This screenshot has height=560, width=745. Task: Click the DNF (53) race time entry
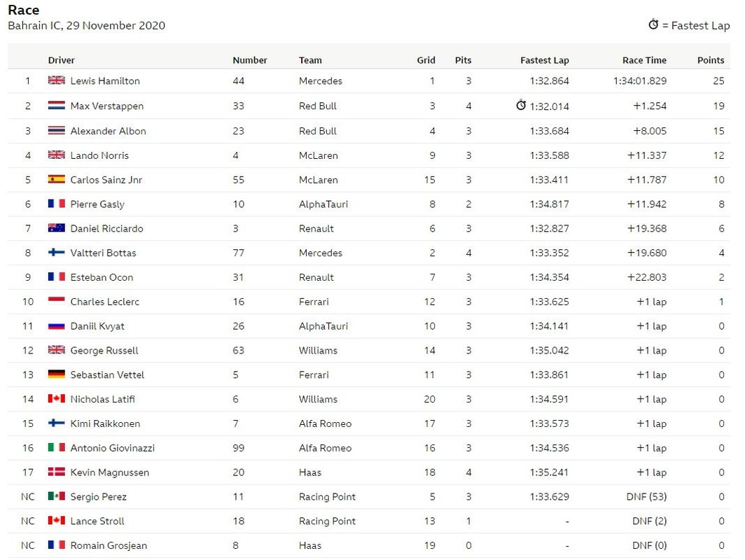pyautogui.click(x=646, y=497)
